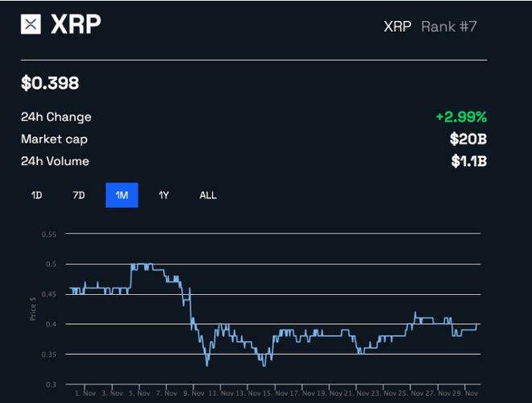Screen dimensions: 532x403
Task: Click the Market cap label
Action: point(54,139)
